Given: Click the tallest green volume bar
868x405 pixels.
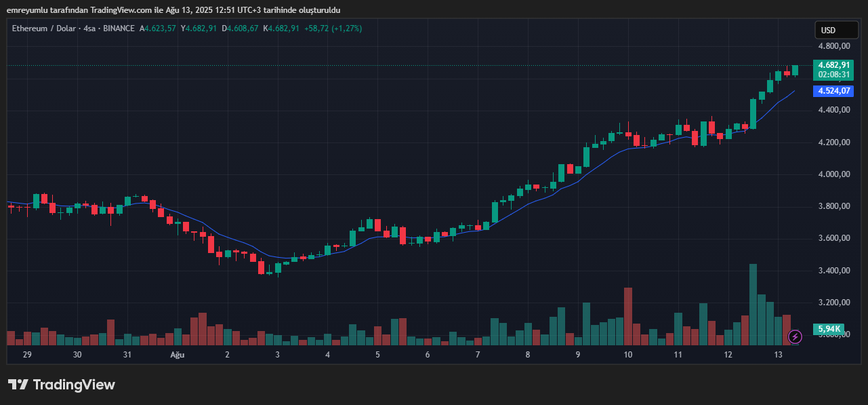Looking at the screenshot, I should pyautogui.click(x=753, y=304).
